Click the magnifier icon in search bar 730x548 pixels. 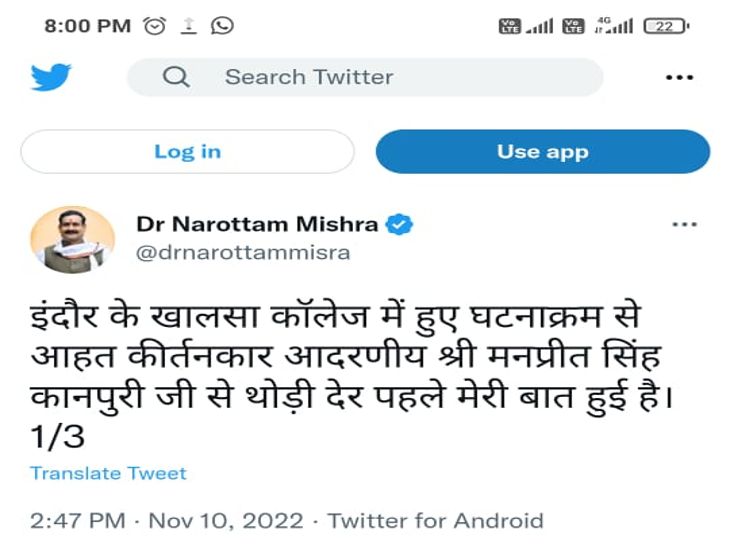[x=176, y=77]
